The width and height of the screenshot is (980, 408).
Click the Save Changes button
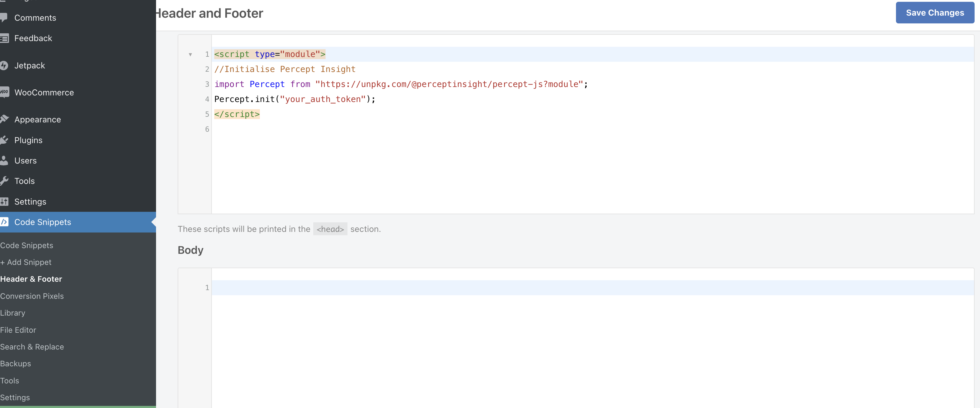(935, 13)
